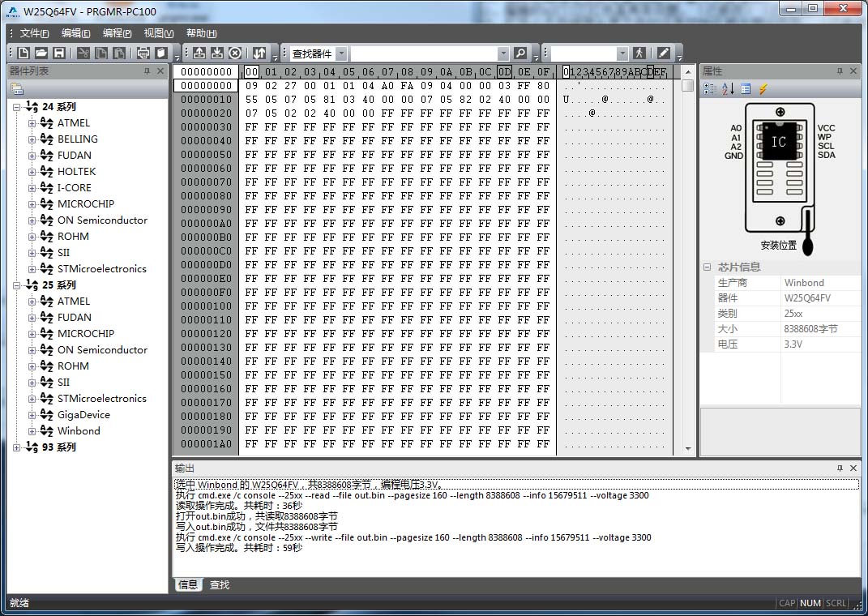Viewport: 868px width, 616px height.
Task: Click the New file toolbar icon
Action: point(24,53)
